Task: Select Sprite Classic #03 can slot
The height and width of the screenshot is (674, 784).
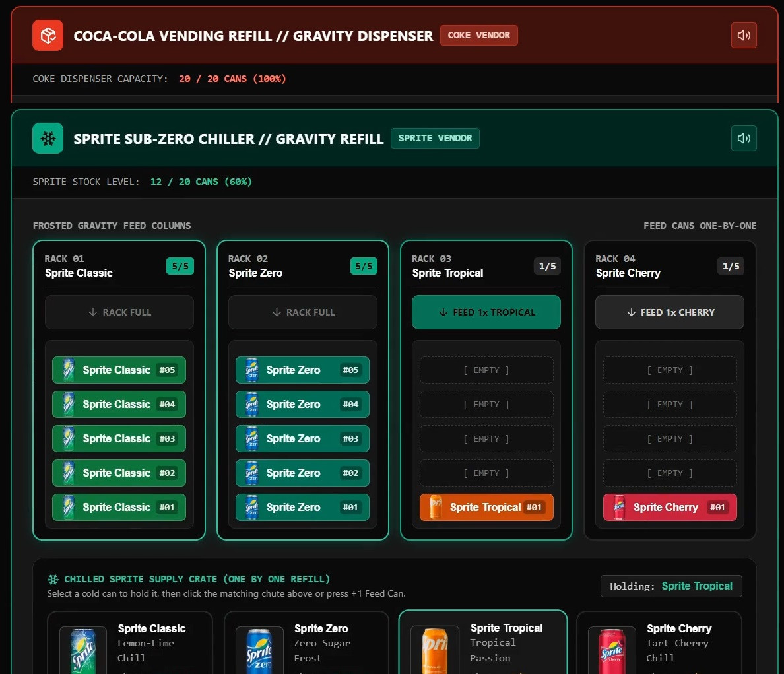Action: (119, 438)
